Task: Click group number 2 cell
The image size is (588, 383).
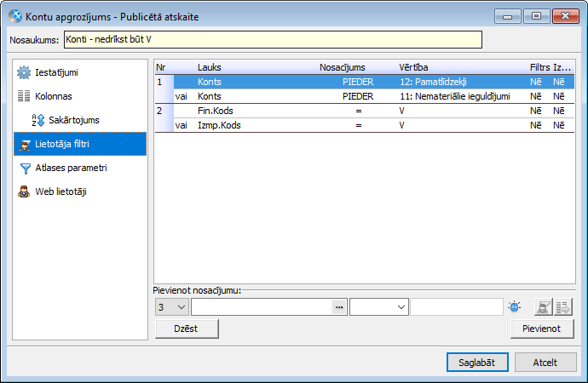Action: pos(164,117)
